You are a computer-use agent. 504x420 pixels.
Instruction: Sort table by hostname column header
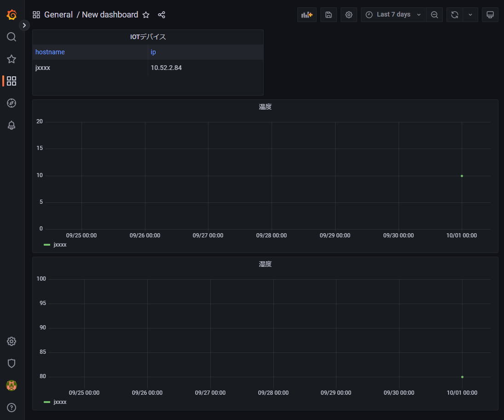point(50,52)
